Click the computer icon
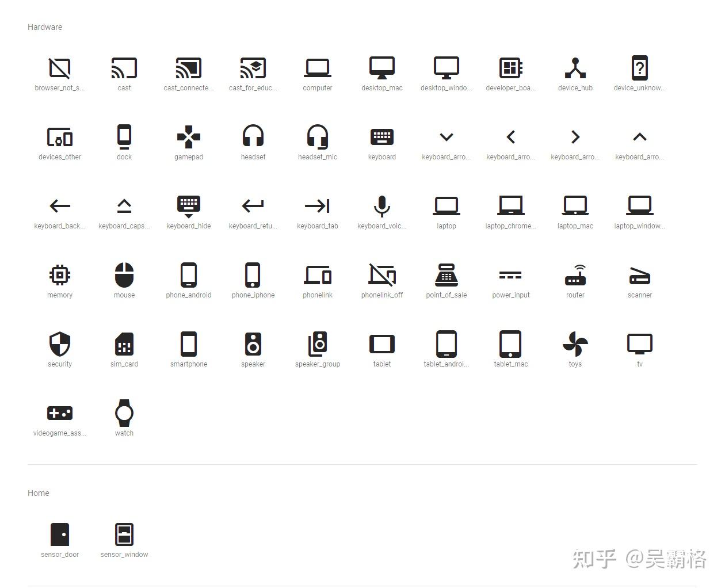The width and height of the screenshot is (725, 588). (317, 68)
